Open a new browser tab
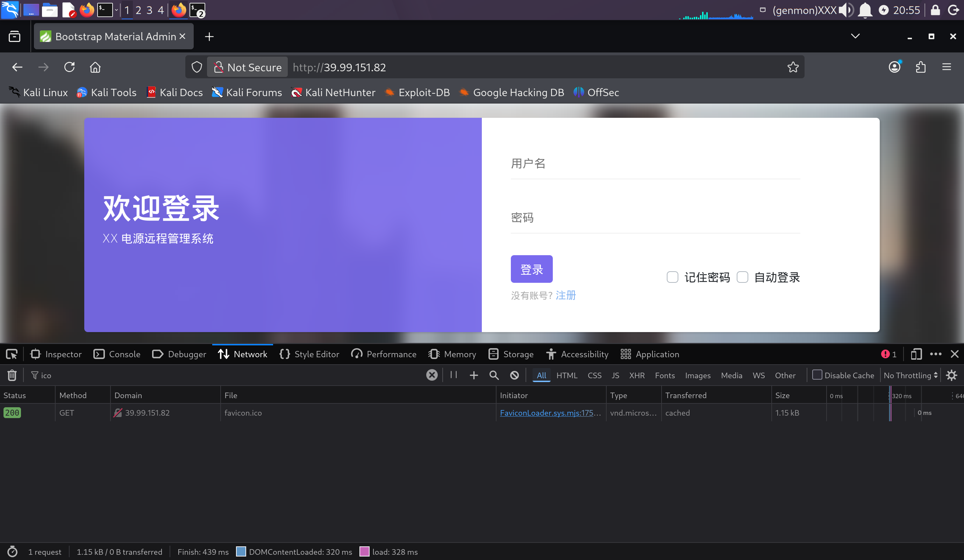This screenshot has width=964, height=560. pos(209,36)
